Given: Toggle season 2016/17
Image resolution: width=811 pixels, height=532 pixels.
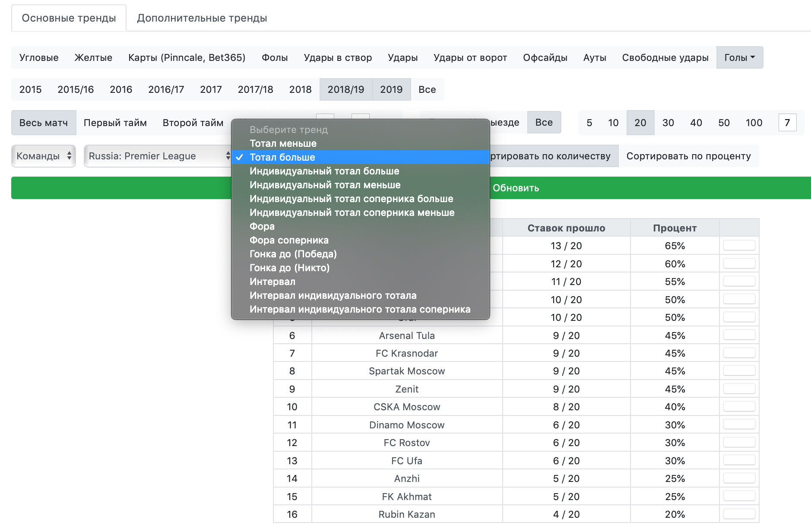Looking at the screenshot, I should coord(166,89).
